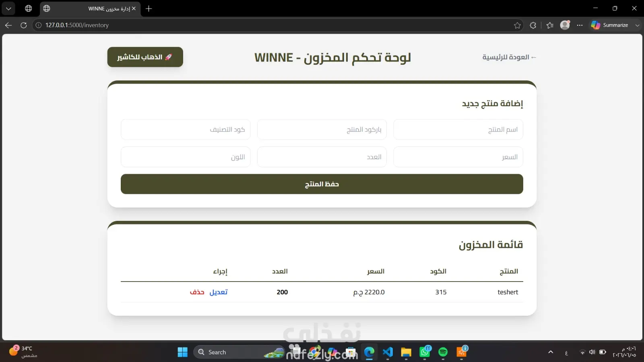Click 'حذف' to delete the teshert row
The width and height of the screenshot is (644, 362).
point(197,292)
